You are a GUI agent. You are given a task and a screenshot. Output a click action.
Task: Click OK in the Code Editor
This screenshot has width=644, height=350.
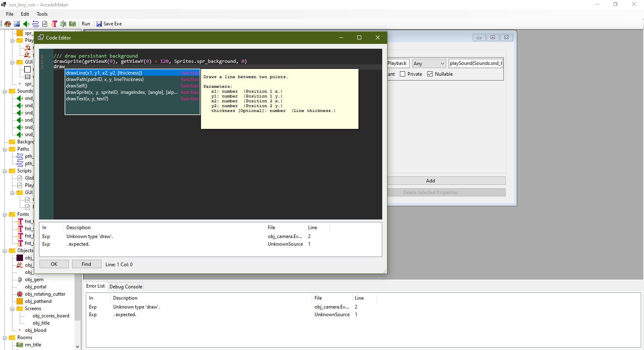(x=54, y=264)
